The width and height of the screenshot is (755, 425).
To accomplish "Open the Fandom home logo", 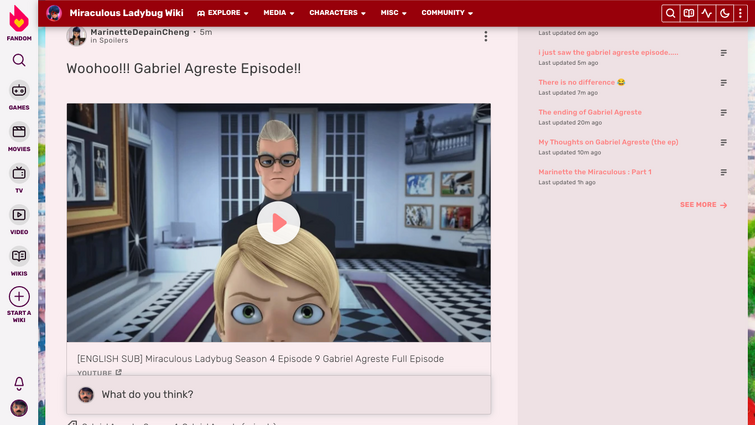I will click(x=19, y=22).
